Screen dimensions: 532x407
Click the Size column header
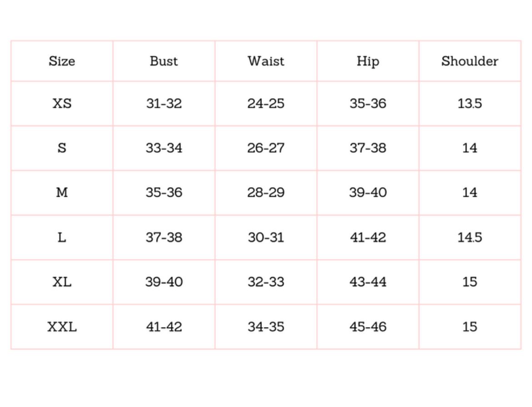62,61
